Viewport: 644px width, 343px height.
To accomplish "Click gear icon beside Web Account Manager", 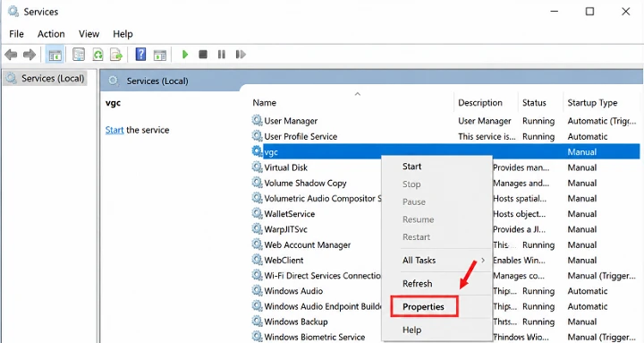I will (x=257, y=244).
